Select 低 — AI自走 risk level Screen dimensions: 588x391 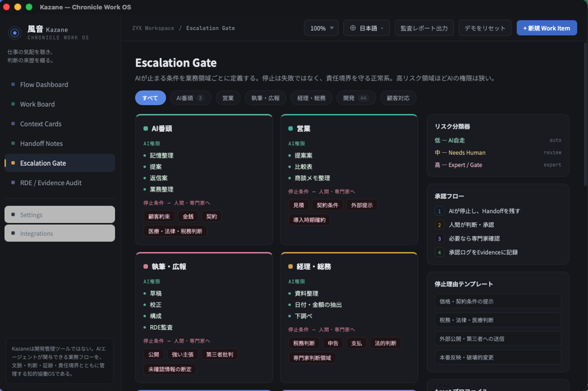[497, 140]
